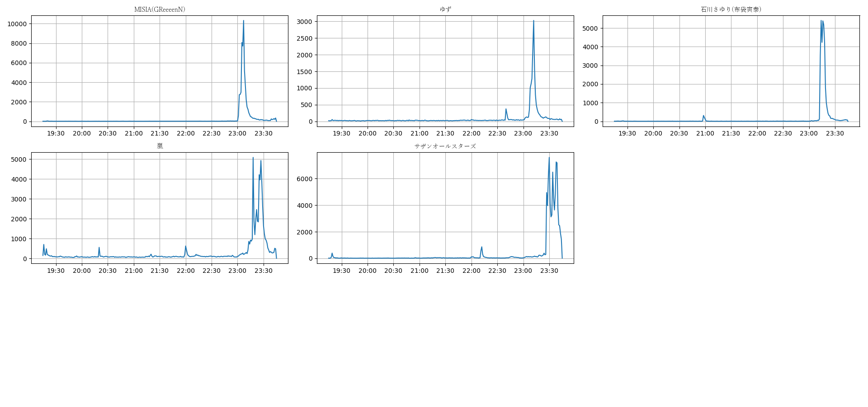Click the 20:30 x-axis label in 嵐 chart
The height and width of the screenshot is (407, 868).
(108, 271)
